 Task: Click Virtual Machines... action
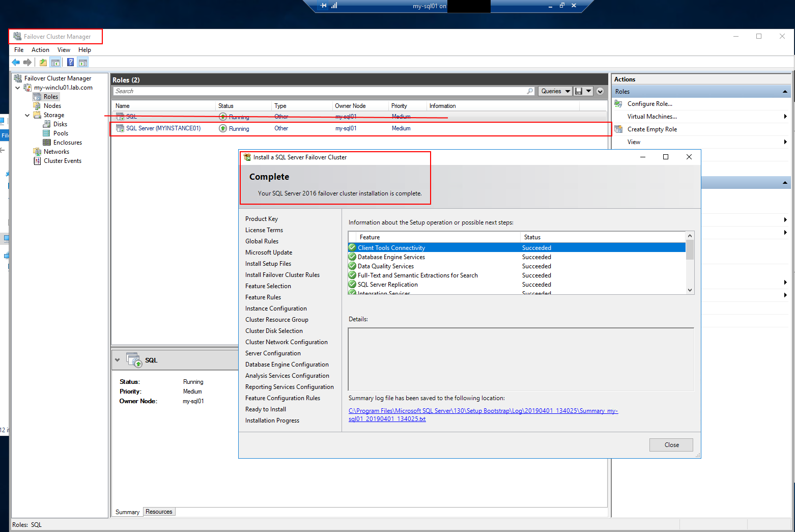(652, 117)
